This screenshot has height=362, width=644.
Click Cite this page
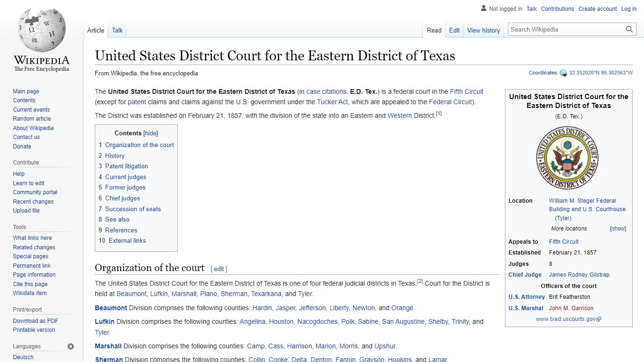click(x=30, y=284)
